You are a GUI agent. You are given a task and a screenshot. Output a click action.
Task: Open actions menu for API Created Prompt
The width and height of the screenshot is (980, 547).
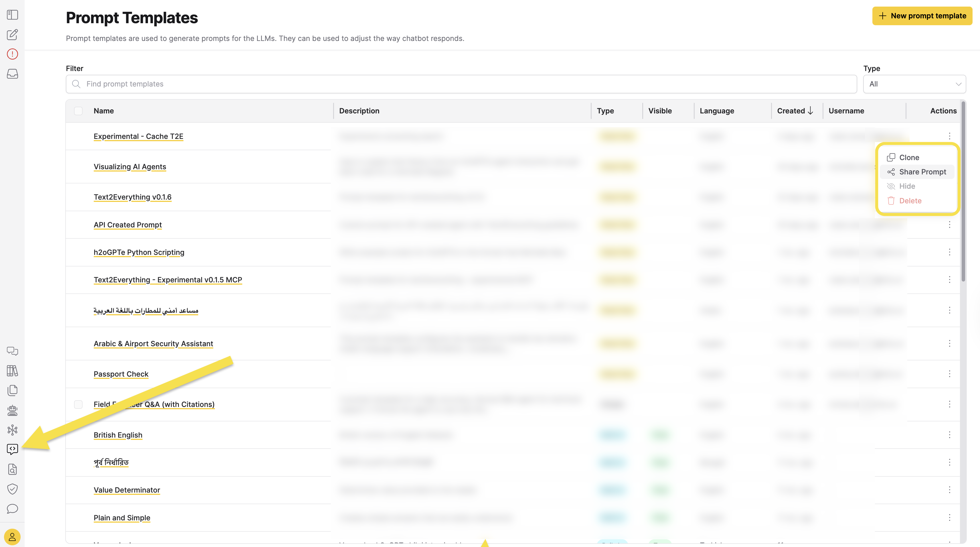(x=949, y=225)
